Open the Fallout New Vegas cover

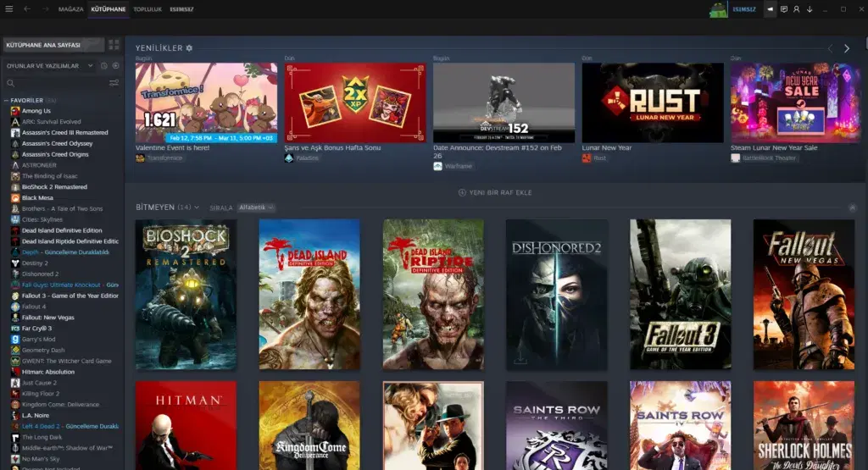click(x=804, y=294)
